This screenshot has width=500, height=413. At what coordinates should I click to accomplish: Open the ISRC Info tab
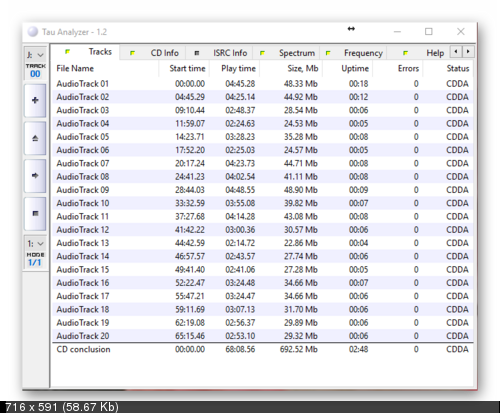click(x=220, y=53)
